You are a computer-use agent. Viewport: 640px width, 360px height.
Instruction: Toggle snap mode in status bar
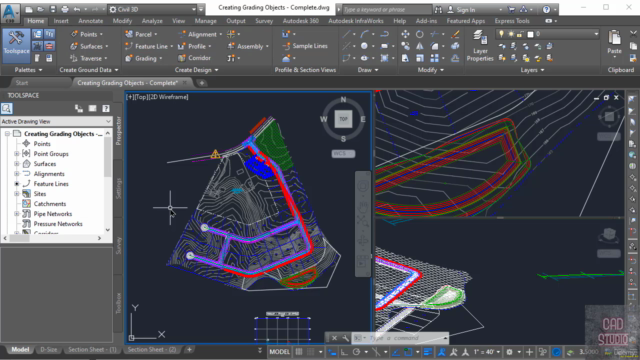click(311, 352)
